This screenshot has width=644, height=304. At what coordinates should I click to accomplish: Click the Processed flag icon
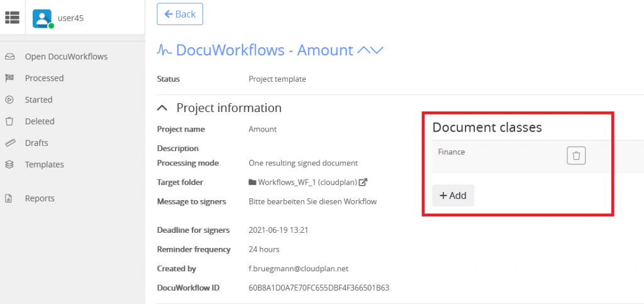pyautogui.click(x=9, y=78)
